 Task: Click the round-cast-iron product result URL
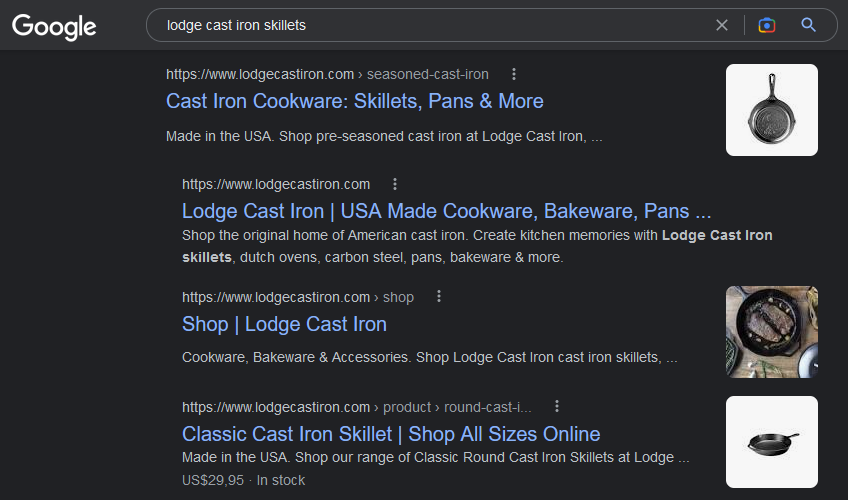(356, 407)
